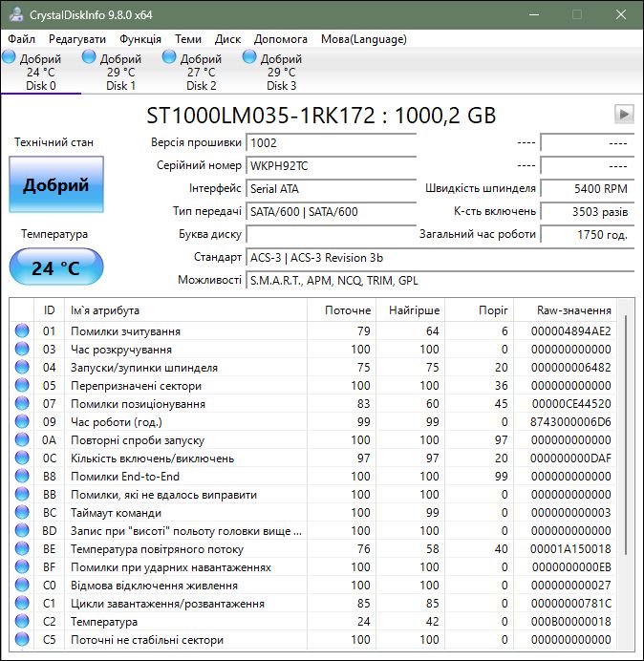The image size is (644, 661).
Task: Click status orb for attribute BE row
Action: point(22,548)
